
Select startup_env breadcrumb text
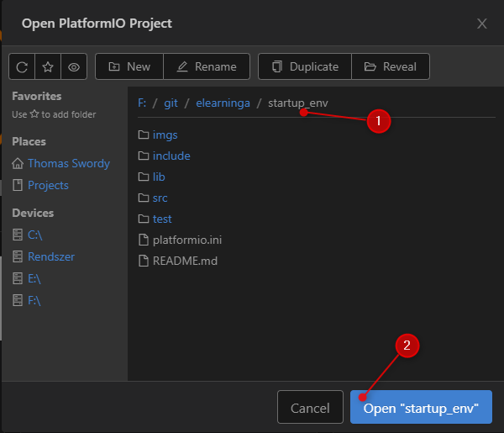298,103
